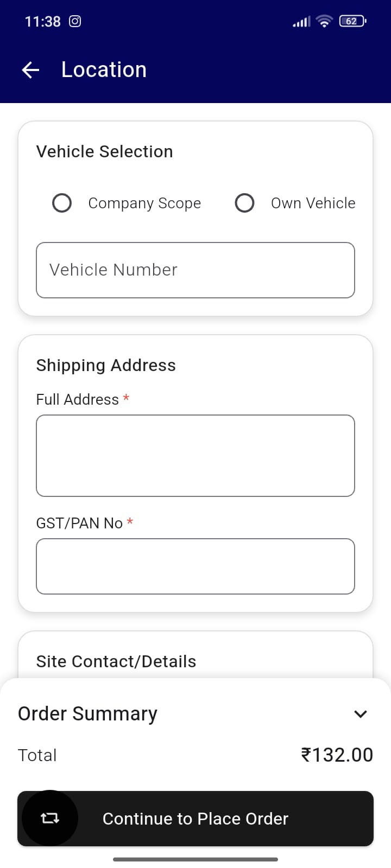Select the Company Scope radio button
The width and height of the screenshot is (391, 868).
62,203
